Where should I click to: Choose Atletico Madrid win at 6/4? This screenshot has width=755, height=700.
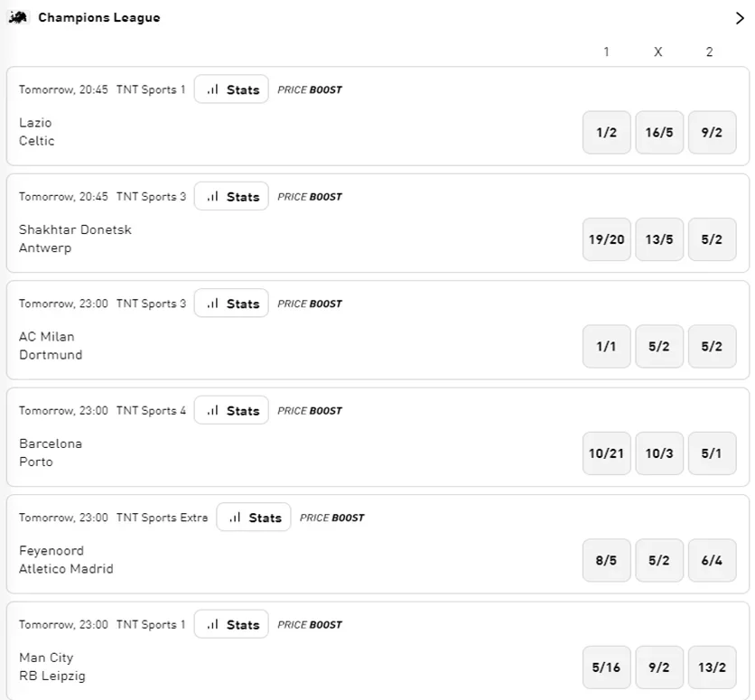pyautogui.click(x=713, y=560)
